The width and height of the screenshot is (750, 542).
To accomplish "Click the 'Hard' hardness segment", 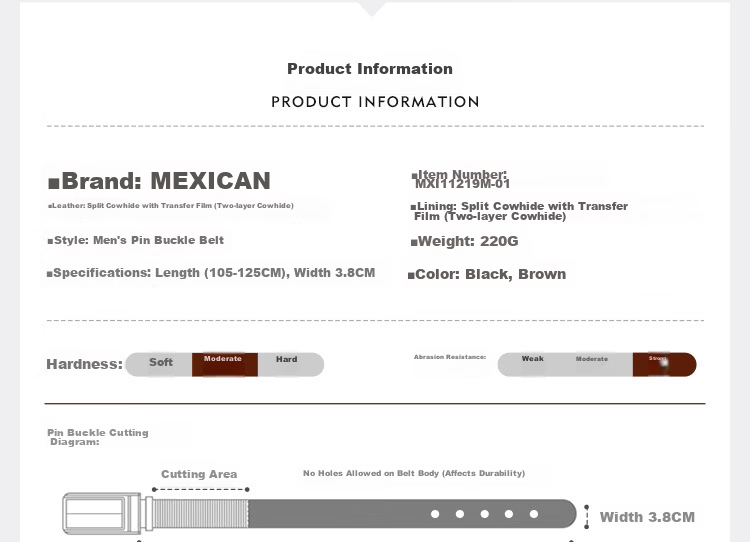I will (291, 365).
